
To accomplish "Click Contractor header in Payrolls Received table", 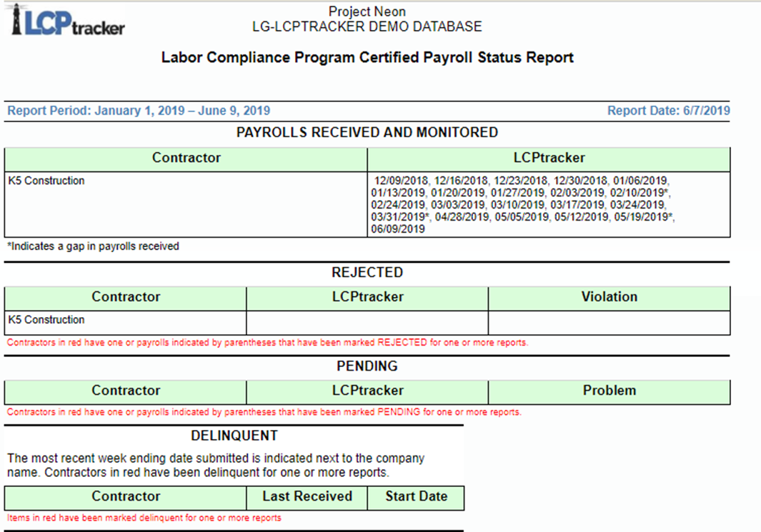I will (186, 158).
